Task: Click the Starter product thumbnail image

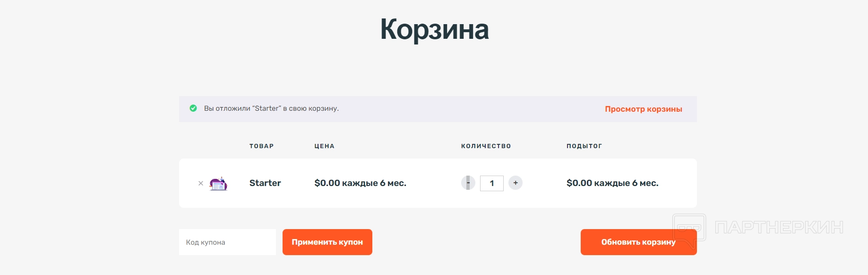Action: [218, 184]
